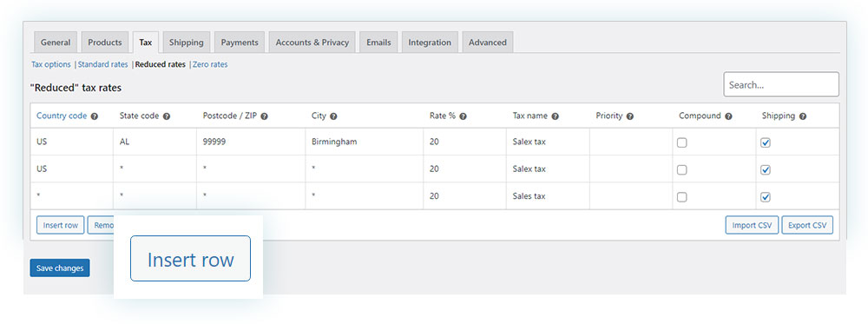868x324 pixels.
Task: Select the Tax tab
Action: pyautogui.click(x=146, y=42)
